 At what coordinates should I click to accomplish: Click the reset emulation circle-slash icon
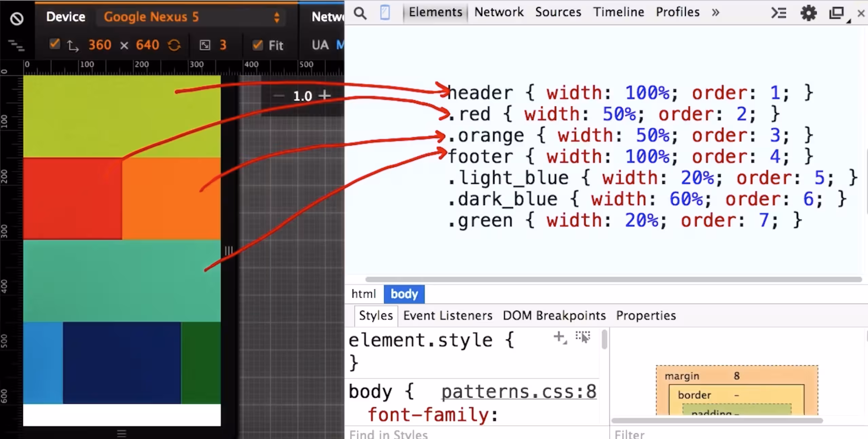point(17,18)
